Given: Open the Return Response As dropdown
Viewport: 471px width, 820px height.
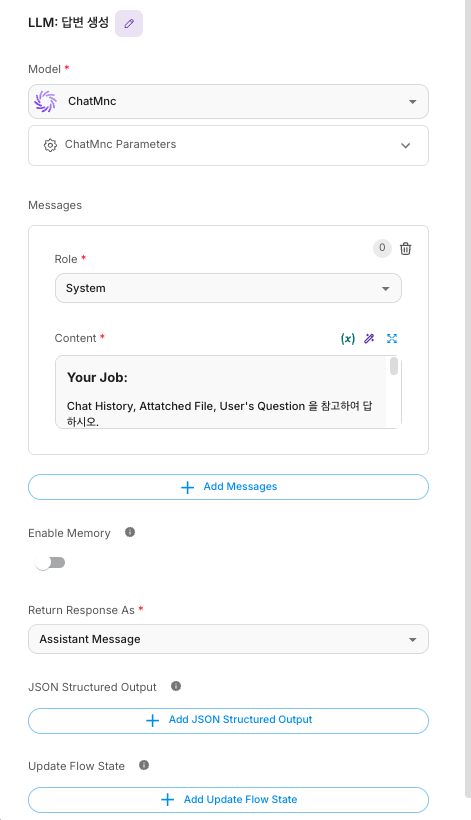Looking at the screenshot, I should (228, 639).
